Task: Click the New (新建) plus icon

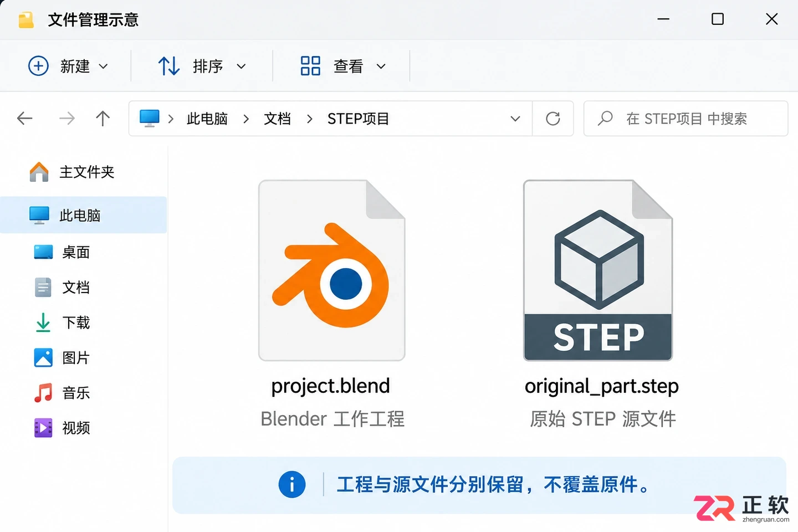Action: [38, 66]
